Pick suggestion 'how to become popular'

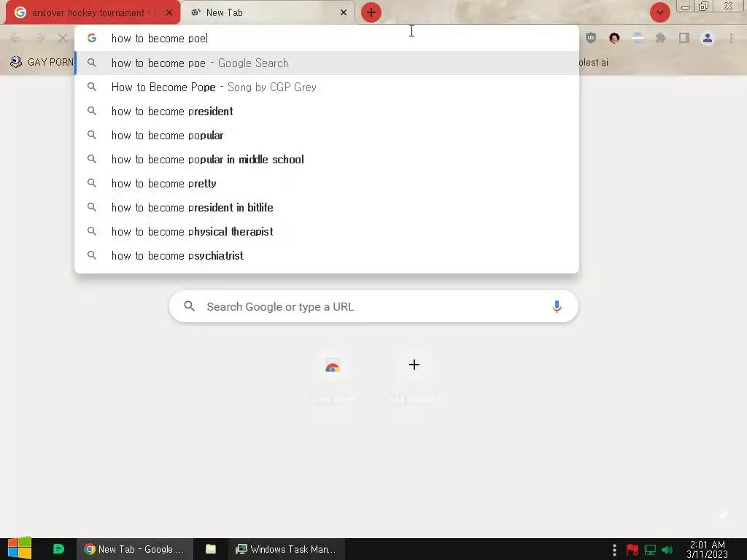[327, 135]
